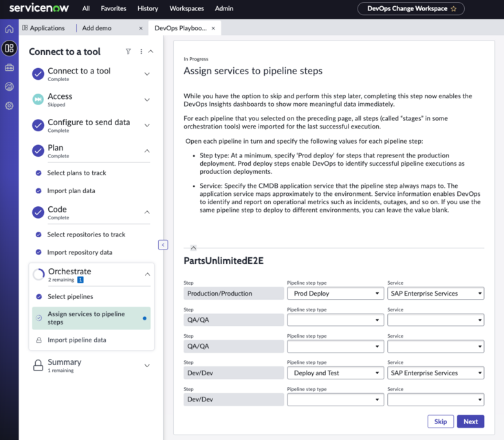Favorite DevOps Change Workspace with star
504x440 pixels.
[454, 9]
